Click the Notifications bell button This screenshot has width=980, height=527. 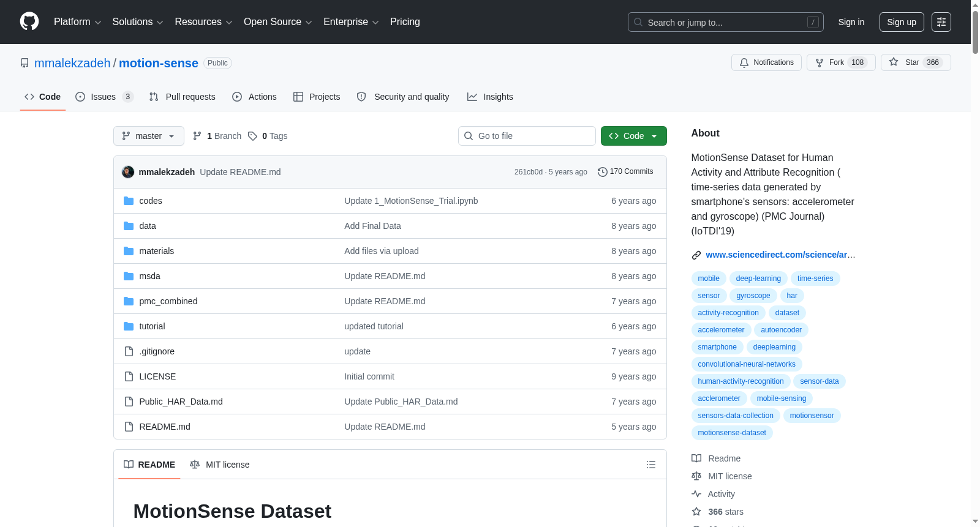[x=766, y=62]
